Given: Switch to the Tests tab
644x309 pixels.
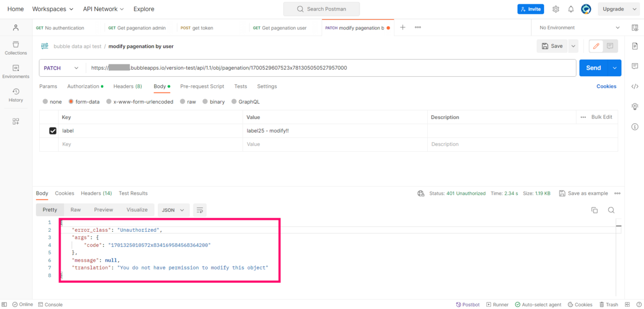Looking at the screenshot, I should 240,86.
